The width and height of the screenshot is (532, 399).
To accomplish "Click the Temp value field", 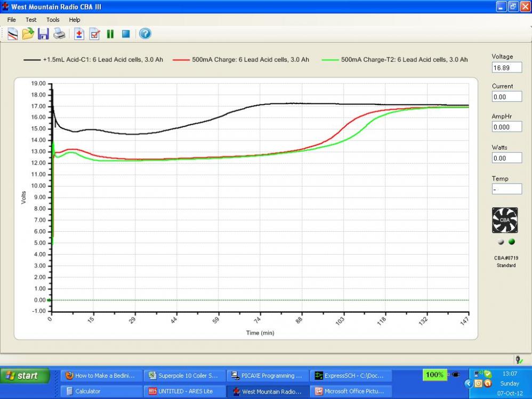I will pos(507,189).
